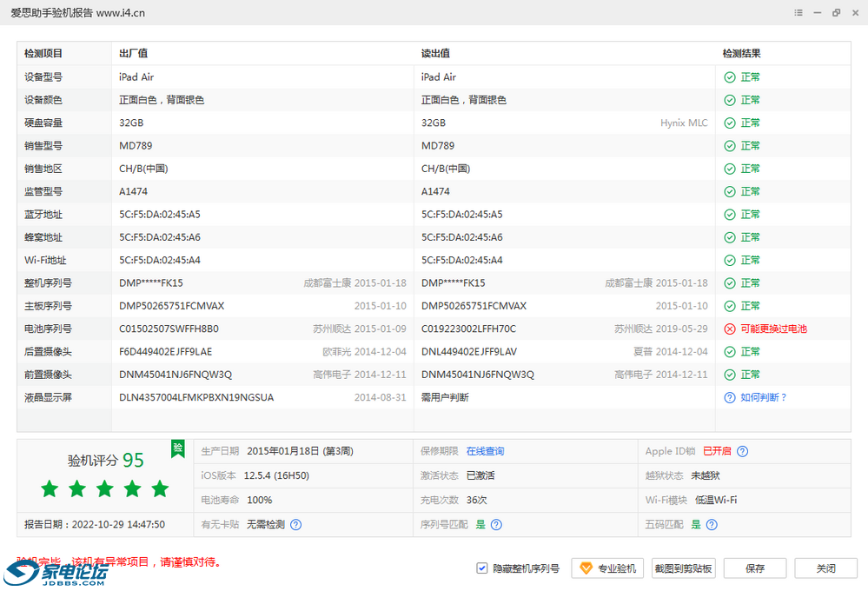The image size is (868, 591).
Task: Click production date 2015年01月18日 (第3周)
Action: [x=300, y=451]
